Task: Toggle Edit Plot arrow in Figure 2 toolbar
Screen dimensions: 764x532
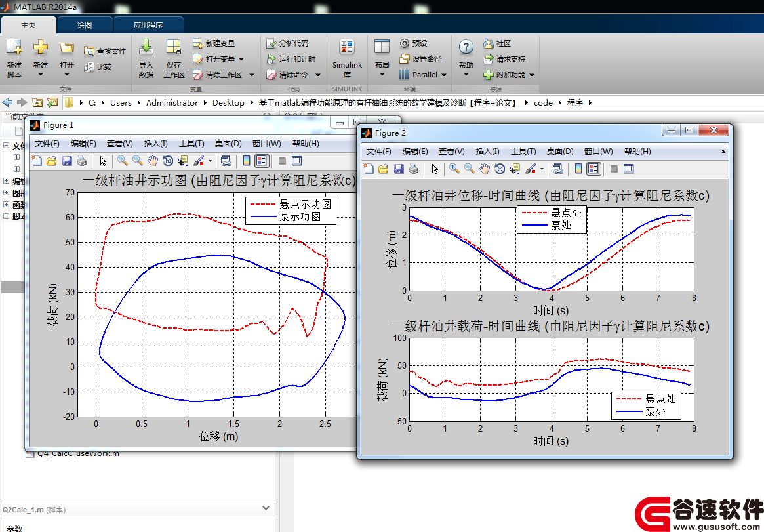Action: click(435, 169)
